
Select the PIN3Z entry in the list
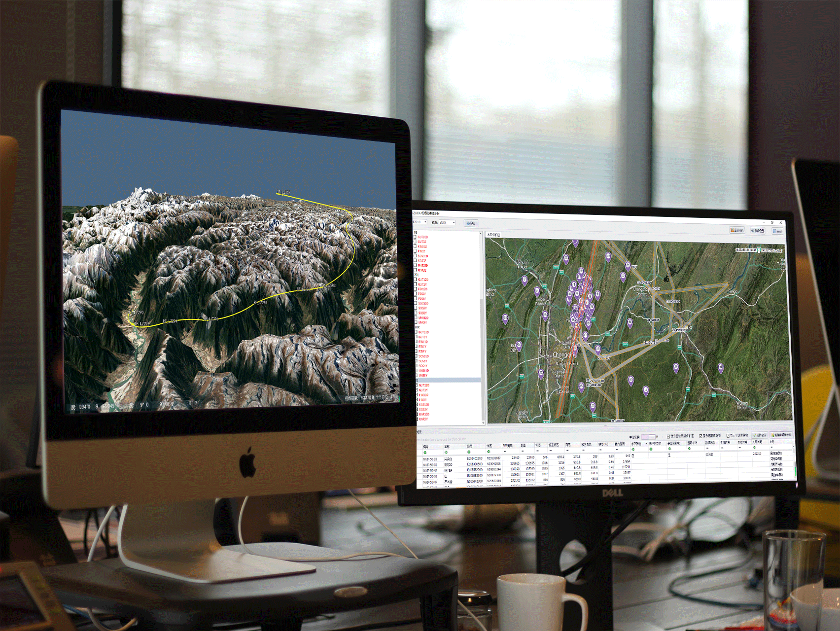[421, 251]
